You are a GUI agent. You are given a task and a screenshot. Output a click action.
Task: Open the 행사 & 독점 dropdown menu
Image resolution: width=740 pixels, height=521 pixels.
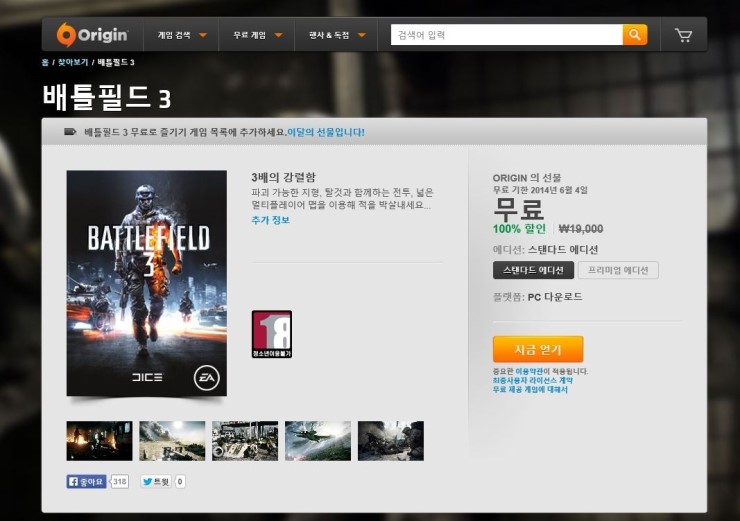click(336, 35)
